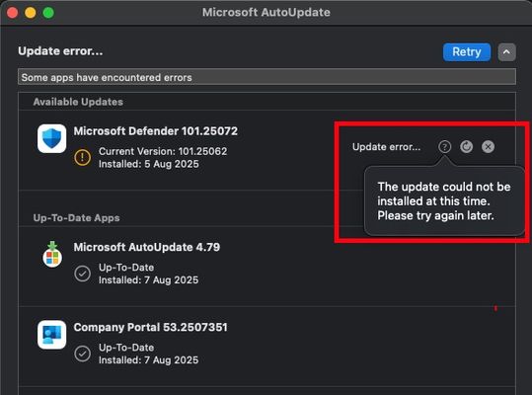Click the 'Update error...' heading at top
The image size is (532, 395).
click(x=60, y=51)
